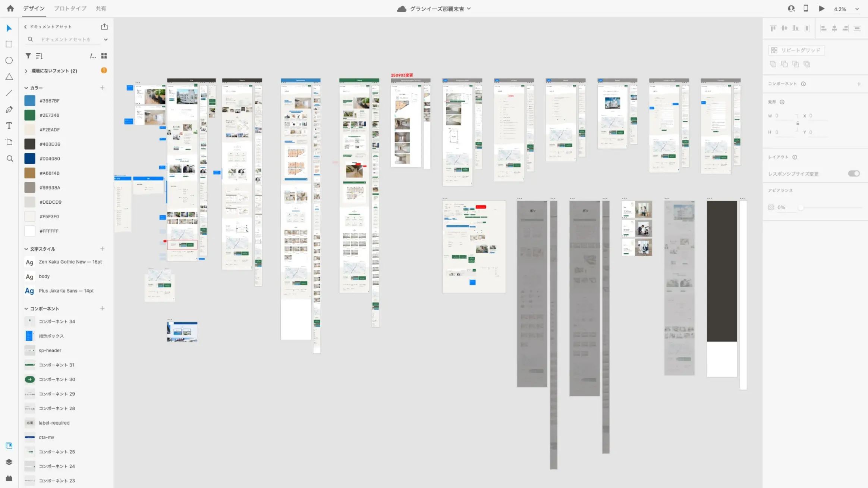Open the Layers panel icon
Viewport: 868px width, 488px height.
9,462
